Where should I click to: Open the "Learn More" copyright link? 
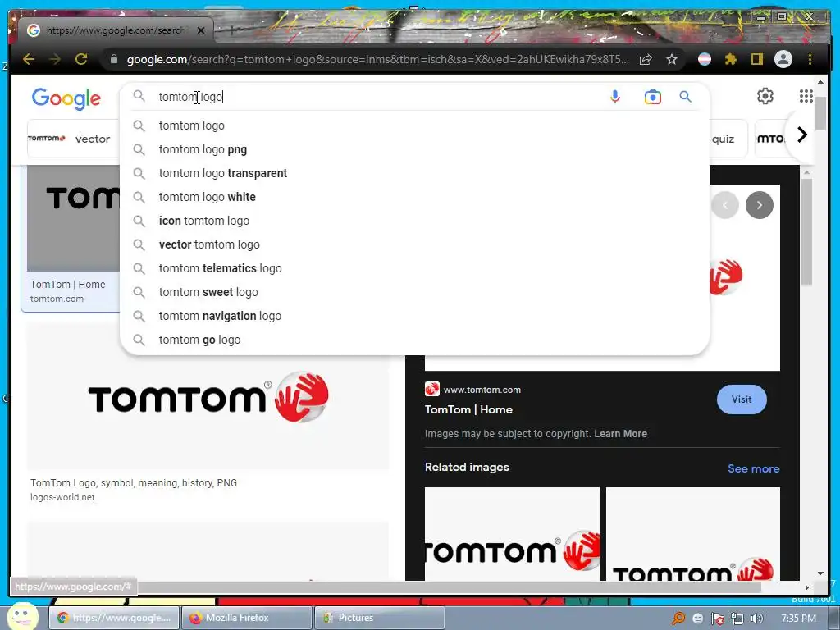(x=620, y=433)
